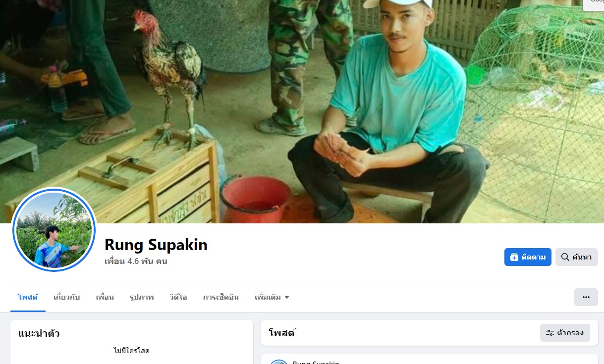Open the วิดีโอ tab
Image resolution: width=604 pixels, height=364 pixels.
point(178,297)
